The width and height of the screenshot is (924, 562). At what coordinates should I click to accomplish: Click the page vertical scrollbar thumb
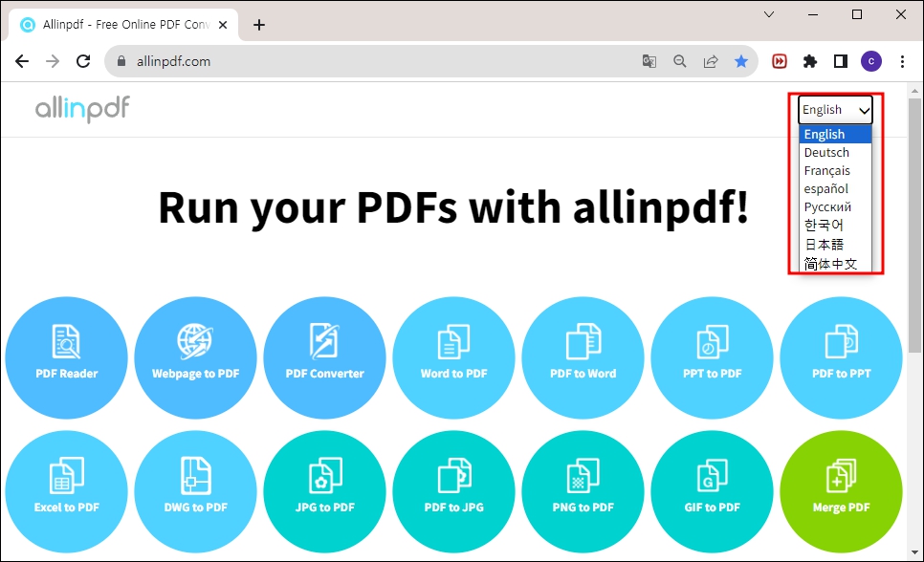click(x=914, y=226)
